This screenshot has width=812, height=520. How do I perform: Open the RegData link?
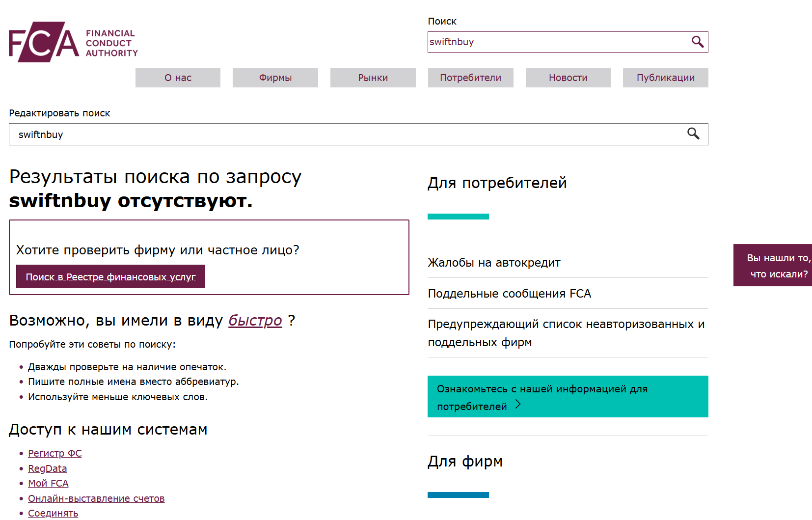click(x=47, y=468)
